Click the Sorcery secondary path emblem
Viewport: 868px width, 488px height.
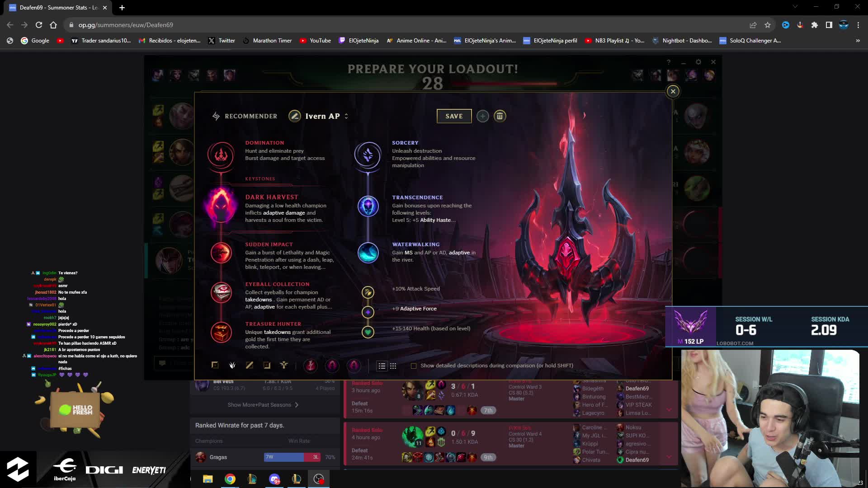(x=368, y=155)
